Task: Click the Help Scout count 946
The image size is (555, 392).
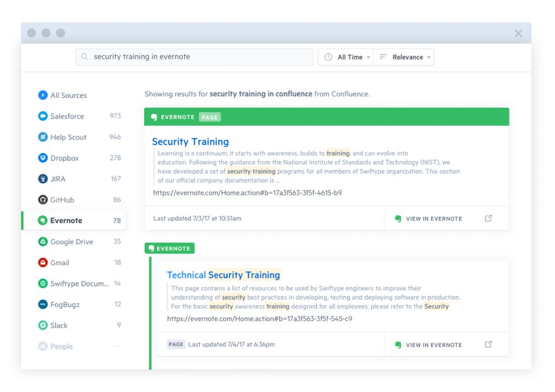Action: (115, 137)
